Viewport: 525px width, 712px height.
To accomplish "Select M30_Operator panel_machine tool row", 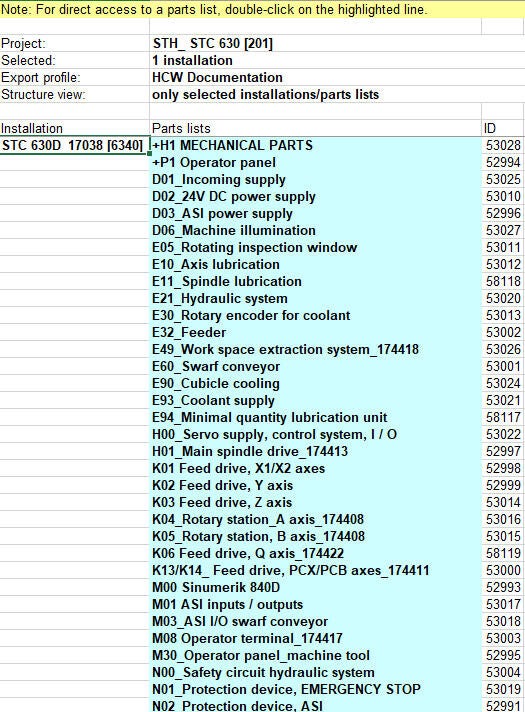I will [315, 655].
